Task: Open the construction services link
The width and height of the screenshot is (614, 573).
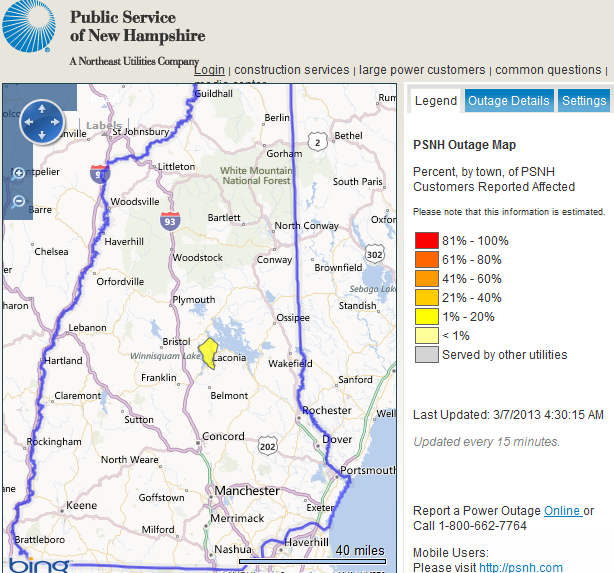Action: coord(292,70)
